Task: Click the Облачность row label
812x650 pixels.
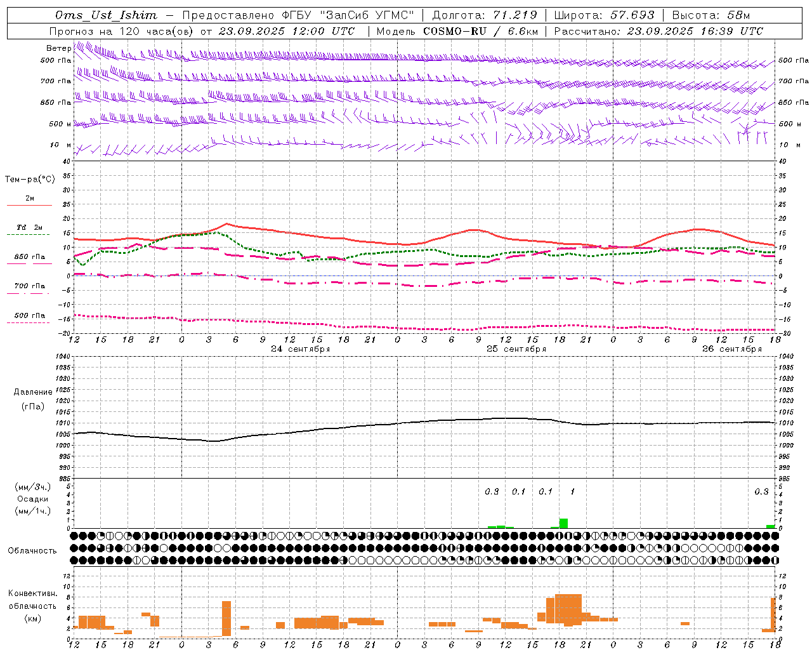Action: pos(32,551)
